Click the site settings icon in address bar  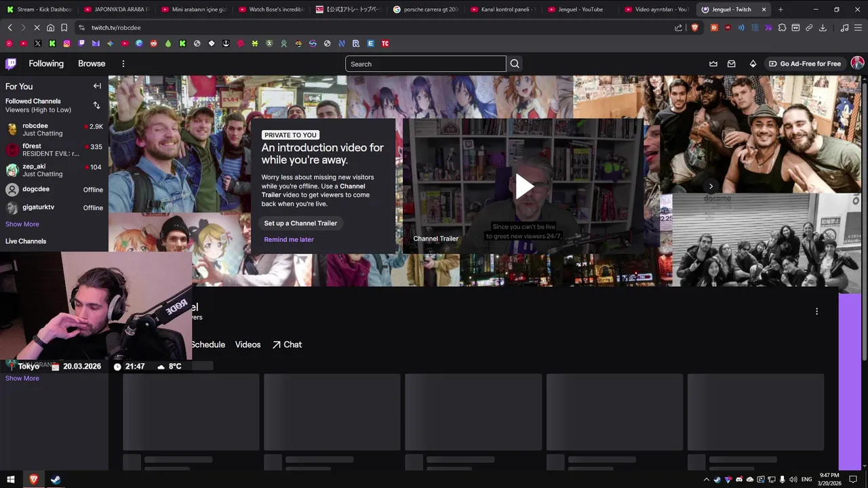point(81,28)
